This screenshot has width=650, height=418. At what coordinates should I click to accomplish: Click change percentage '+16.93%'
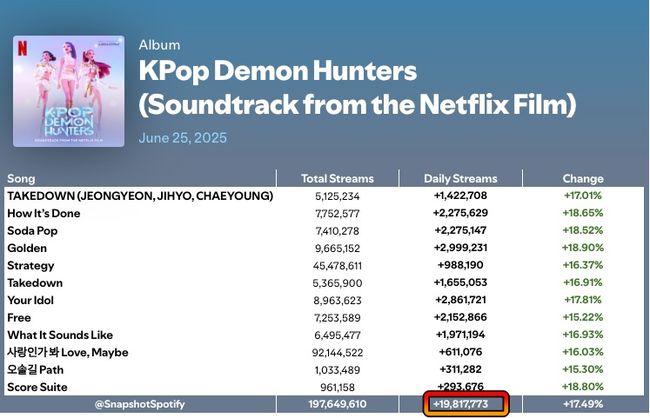(x=583, y=335)
